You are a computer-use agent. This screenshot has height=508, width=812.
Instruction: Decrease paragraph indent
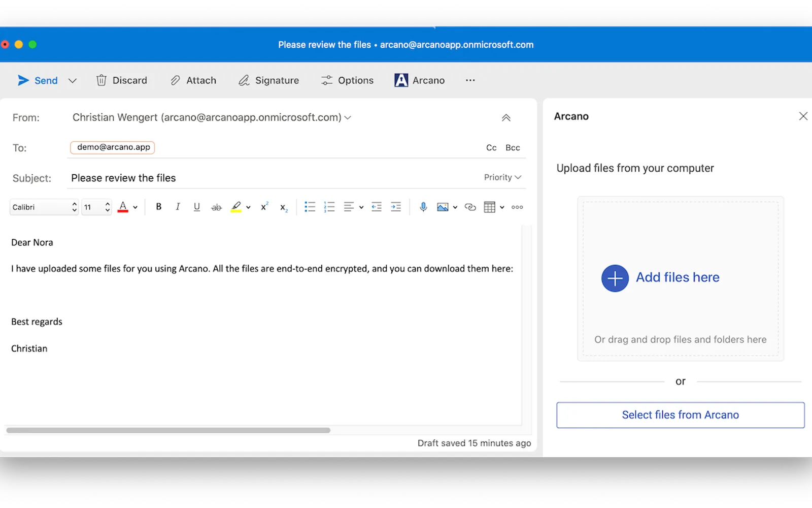tap(377, 207)
